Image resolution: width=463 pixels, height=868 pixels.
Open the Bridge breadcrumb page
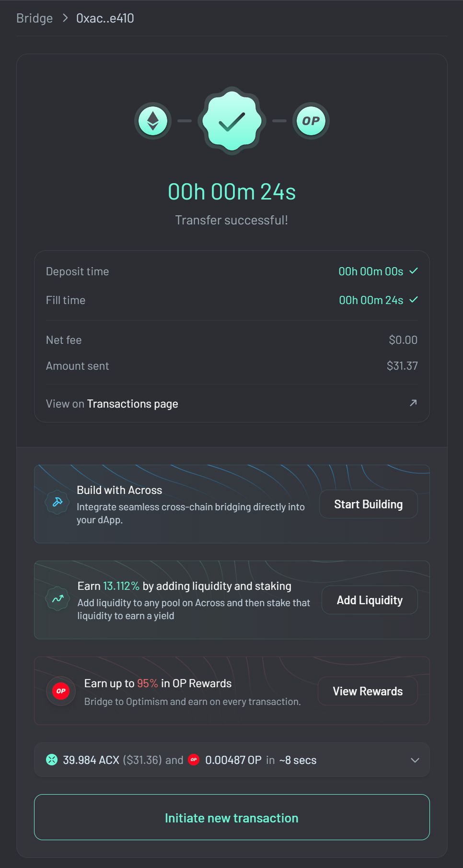coord(34,18)
